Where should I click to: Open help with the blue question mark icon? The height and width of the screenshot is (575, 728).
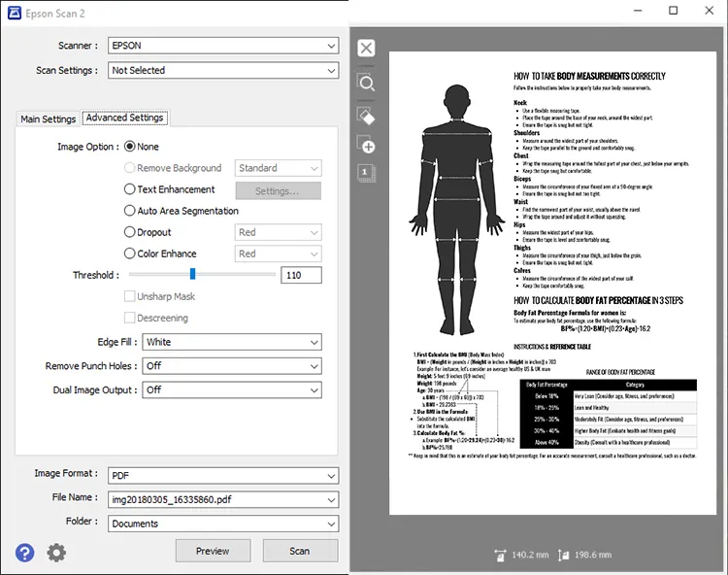[24, 553]
